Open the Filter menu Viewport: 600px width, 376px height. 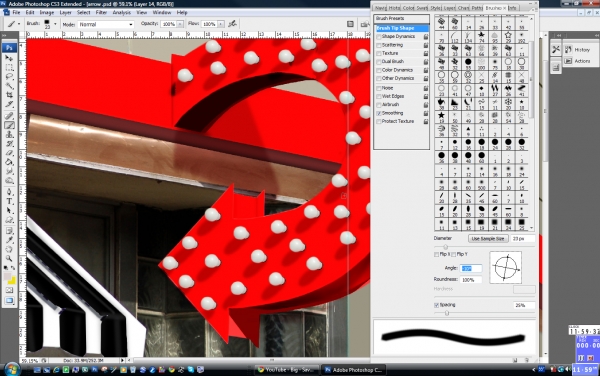coord(101,13)
